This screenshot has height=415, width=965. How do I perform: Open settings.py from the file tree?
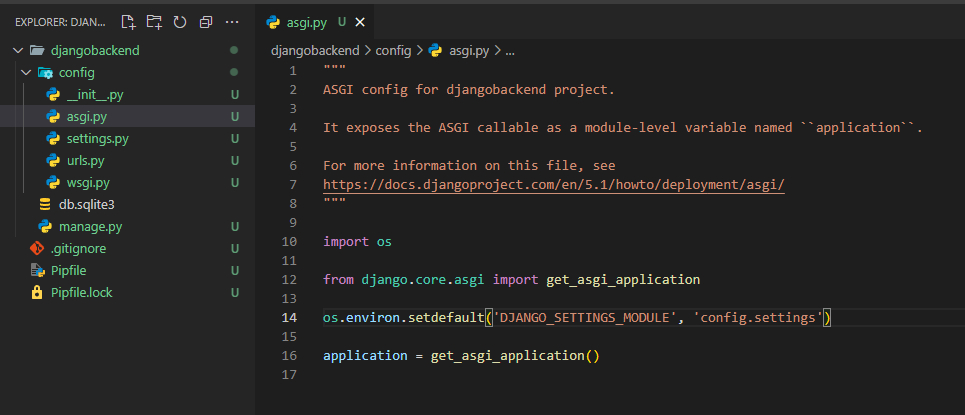pos(97,138)
